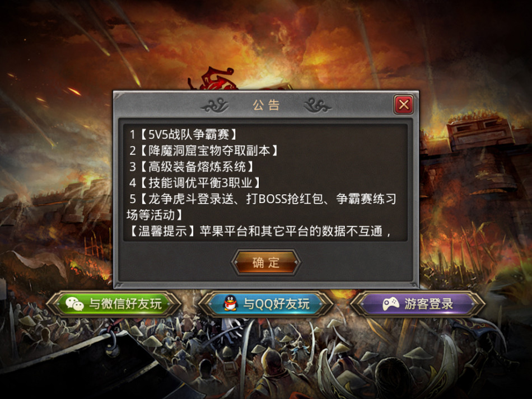The image size is (532, 399).
Task: Select the 降魔洞窟宝物夺取副本 announcement line
Action: click(x=204, y=151)
